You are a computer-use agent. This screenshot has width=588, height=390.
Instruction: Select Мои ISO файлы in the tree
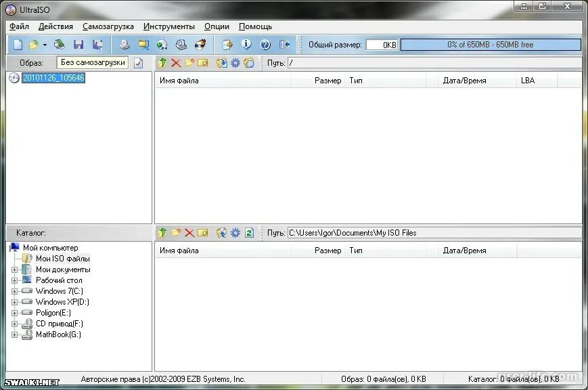tap(63, 259)
